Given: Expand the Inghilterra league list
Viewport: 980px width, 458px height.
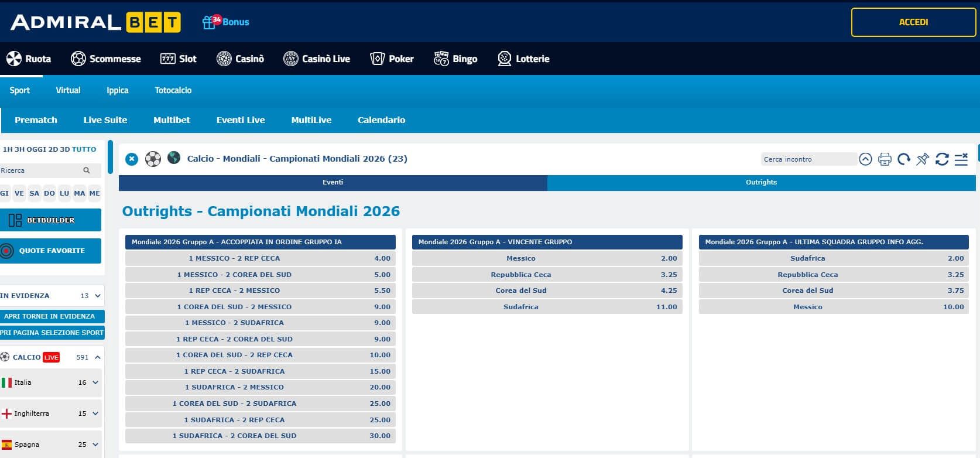Looking at the screenshot, I should [95, 413].
